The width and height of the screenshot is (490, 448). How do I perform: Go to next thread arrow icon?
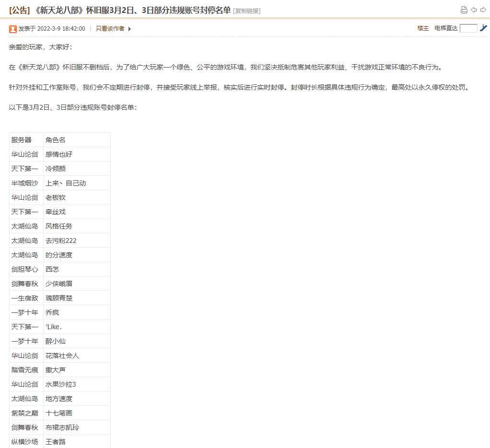483,10
